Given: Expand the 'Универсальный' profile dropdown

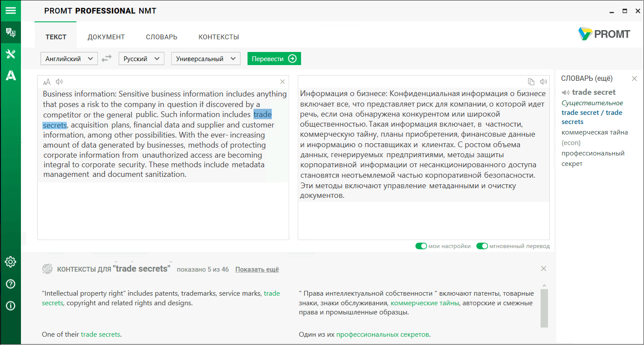Looking at the screenshot, I should (206, 59).
